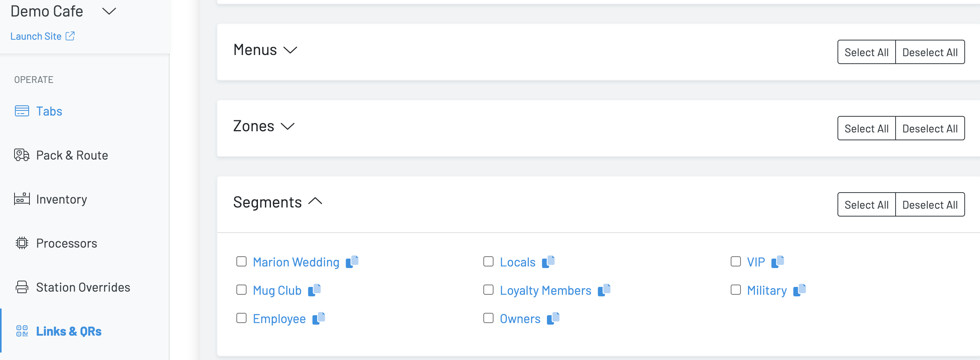Copy the Owners segment link
Screen dimensions: 980x360
pos(553,318)
